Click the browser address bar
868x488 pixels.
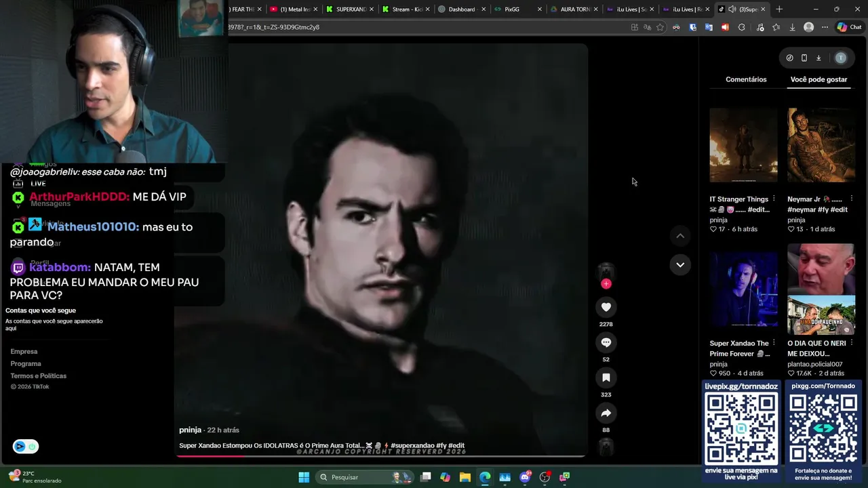click(x=427, y=27)
